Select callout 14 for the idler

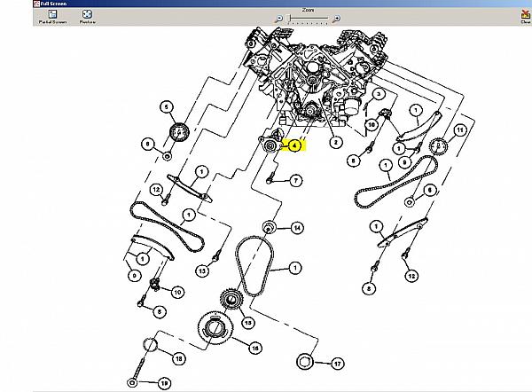(297, 228)
